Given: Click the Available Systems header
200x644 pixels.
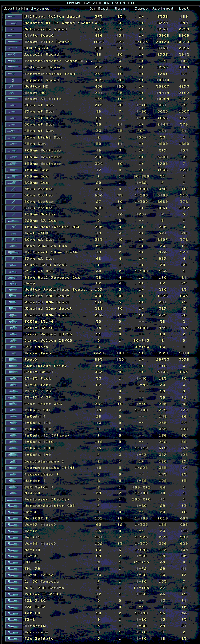Looking at the screenshot, I should (27, 9).
